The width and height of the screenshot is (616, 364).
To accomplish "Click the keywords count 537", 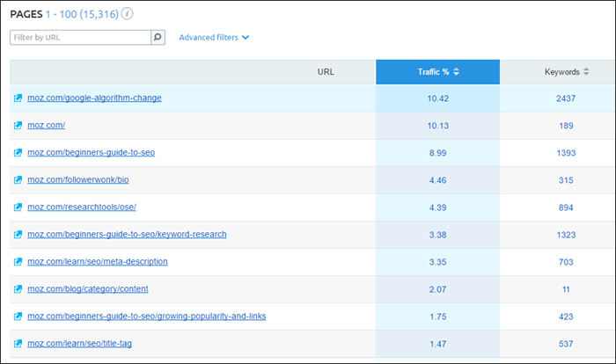I will coord(566,344).
